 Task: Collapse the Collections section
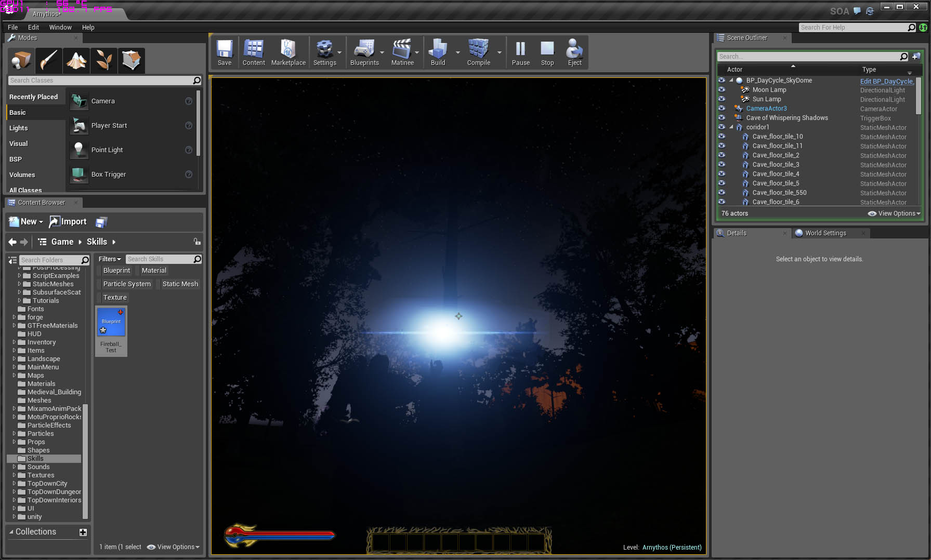(11, 532)
